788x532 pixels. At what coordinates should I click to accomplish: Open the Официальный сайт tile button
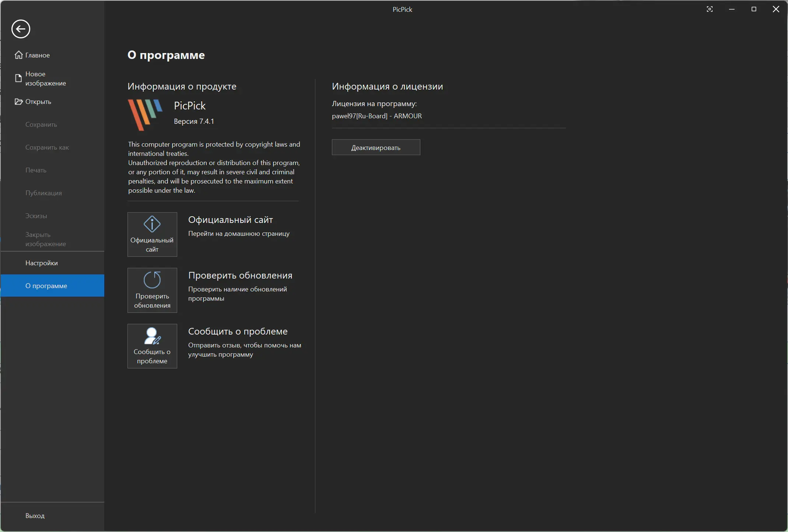[152, 234]
